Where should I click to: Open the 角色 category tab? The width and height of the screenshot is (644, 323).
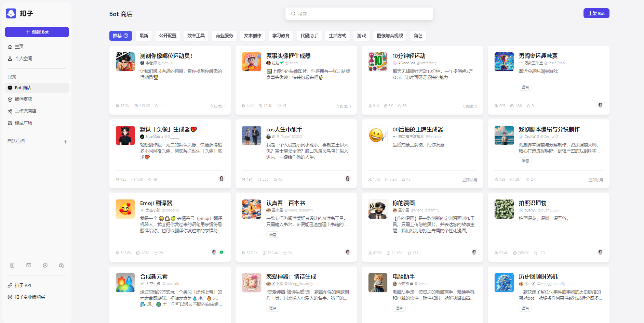point(418,36)
